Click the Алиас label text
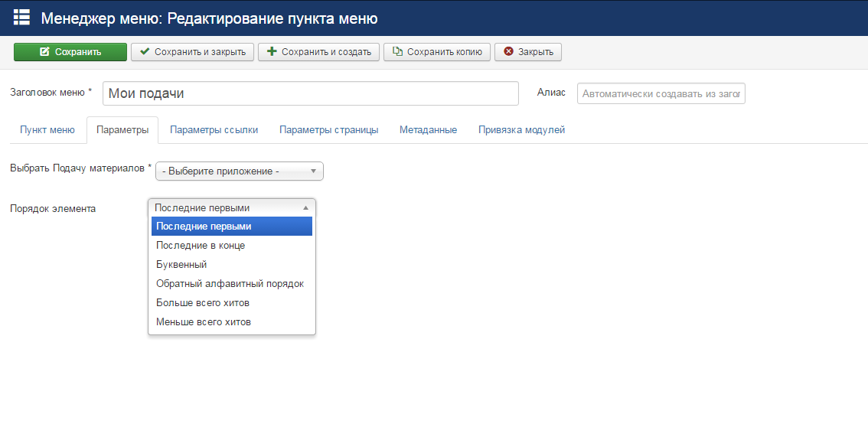This screenshot has height=424, width=868. (551, 93)
